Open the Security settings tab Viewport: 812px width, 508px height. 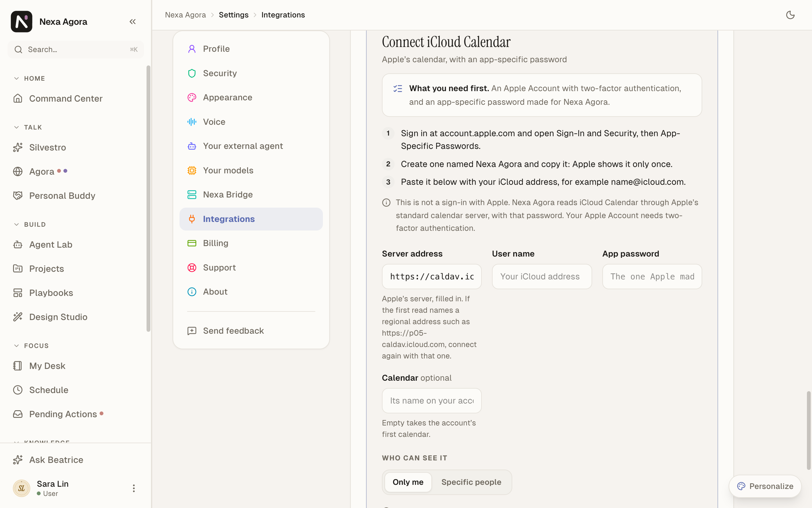251,73
